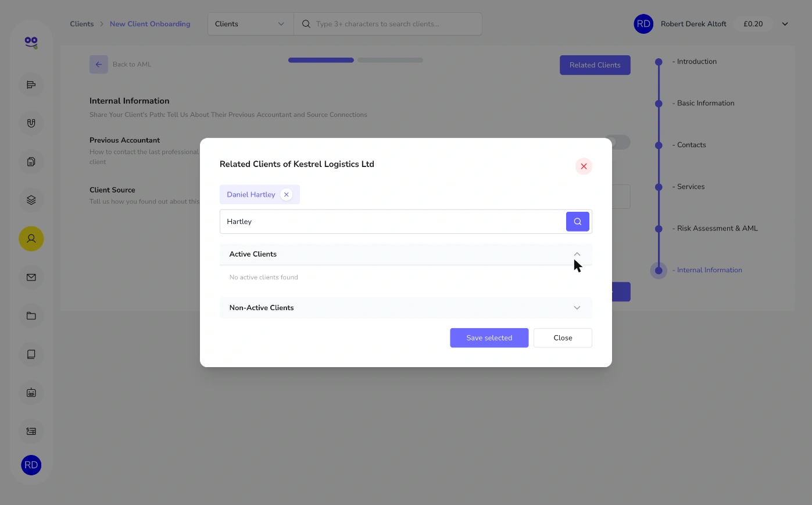Open the stacked layers sidebar icon
This screenshot has height=505, width=812.
point(31,200)
